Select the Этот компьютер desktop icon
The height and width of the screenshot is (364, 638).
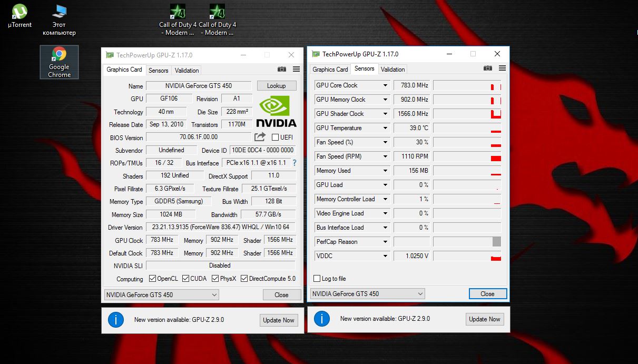pos(59,19)
